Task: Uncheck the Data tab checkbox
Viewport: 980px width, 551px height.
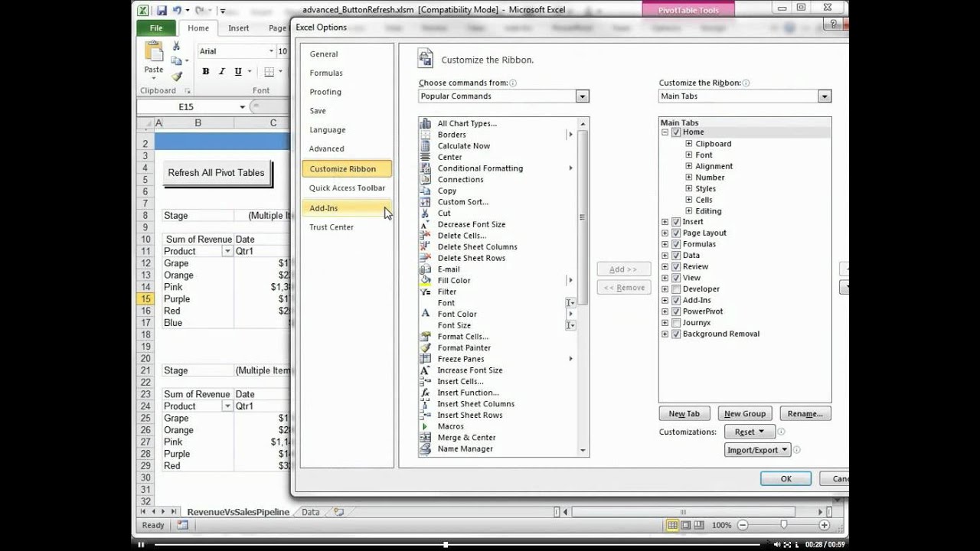Action: tap(676, 256)
